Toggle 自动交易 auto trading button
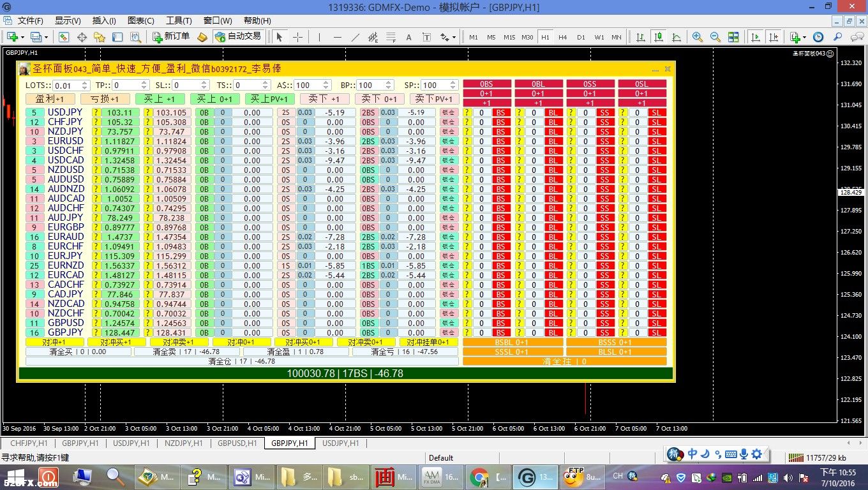868x490 pixels. click(238, 37)
